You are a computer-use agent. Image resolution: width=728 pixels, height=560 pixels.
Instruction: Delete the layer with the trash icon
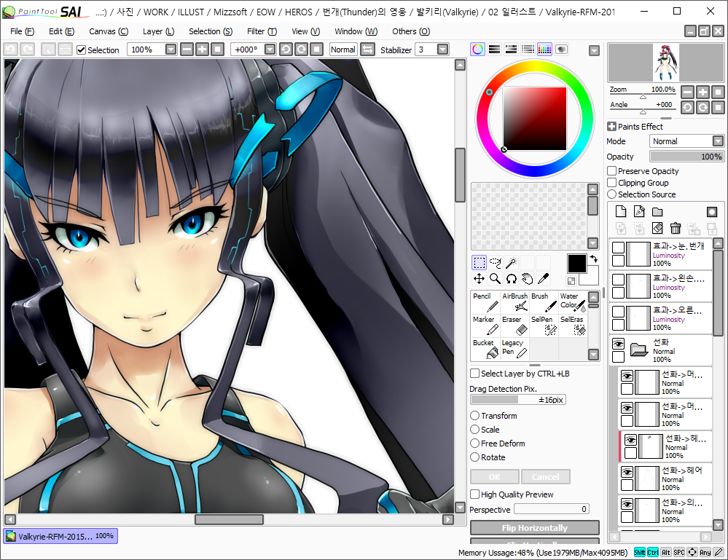[x=676, y=228]
